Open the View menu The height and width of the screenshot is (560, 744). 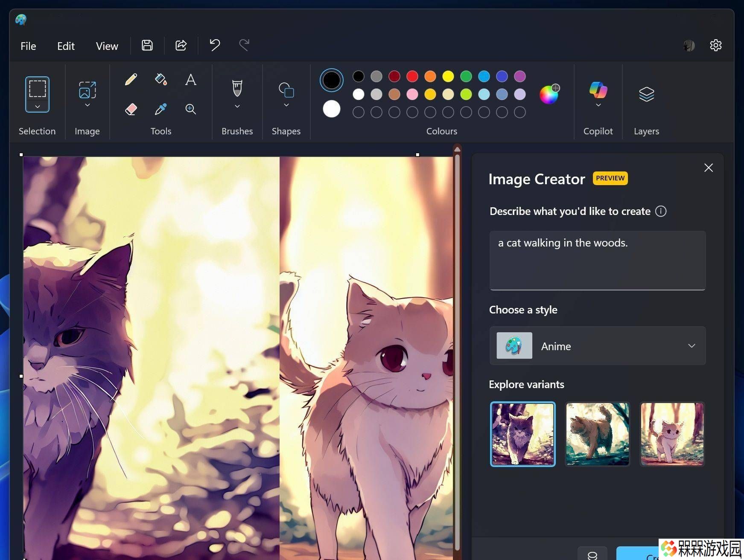(x=107, y=46)
